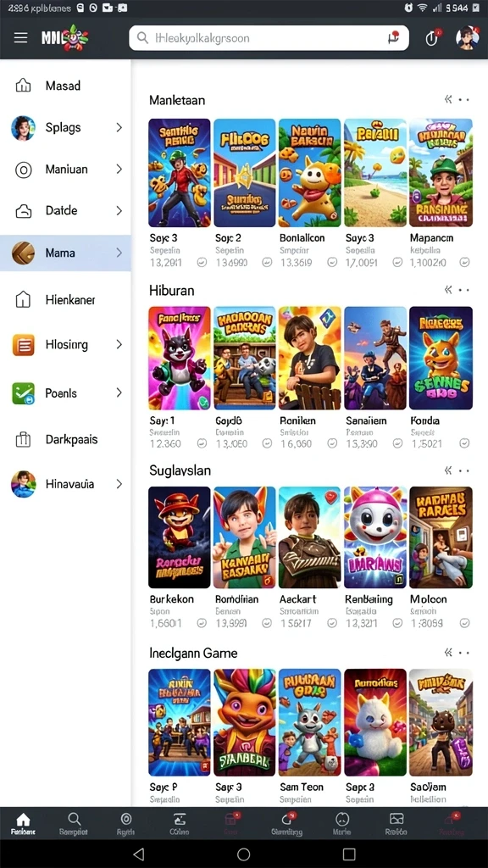Select the Splags avatar icon in the sidebar

23,128
